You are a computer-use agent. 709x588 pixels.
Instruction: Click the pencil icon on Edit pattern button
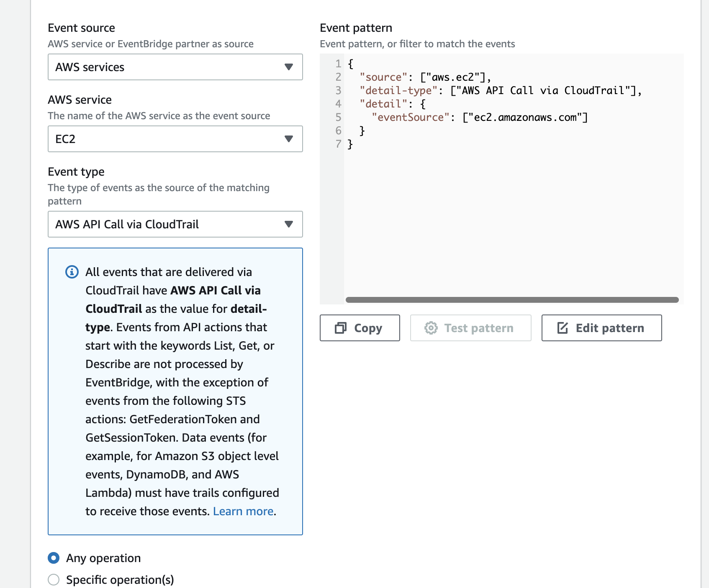coord(563,328)
